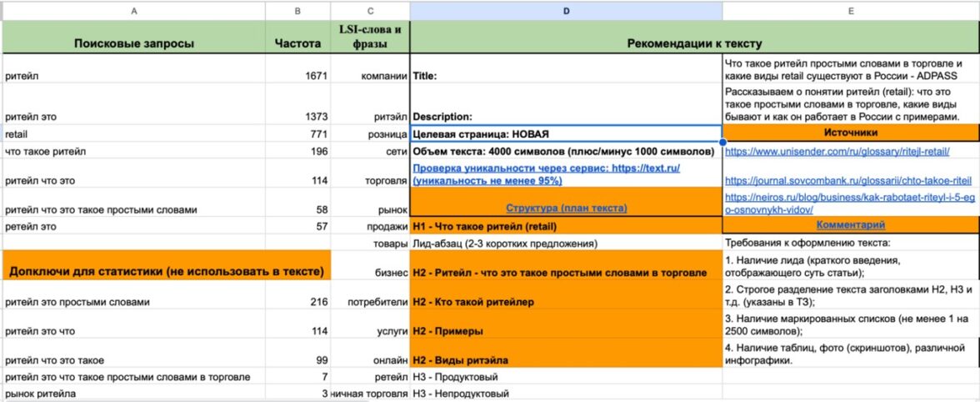Click the LSI cell 'онлайн'
The width and height of the screenshot is (980, 402).
pyautogui.click(x=371, y=354)
